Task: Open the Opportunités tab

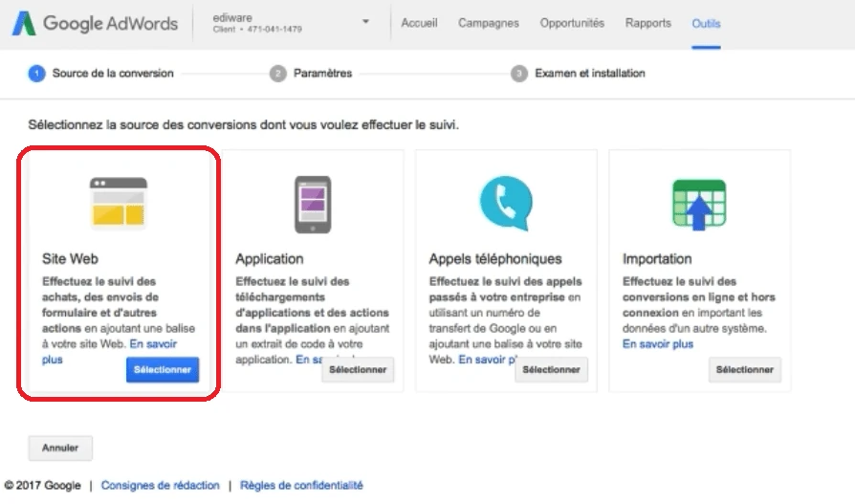Action: 572,23
